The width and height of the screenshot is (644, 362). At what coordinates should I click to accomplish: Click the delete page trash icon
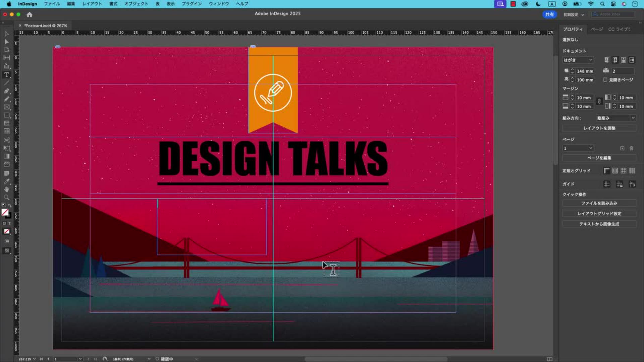(x=631, y=148)
